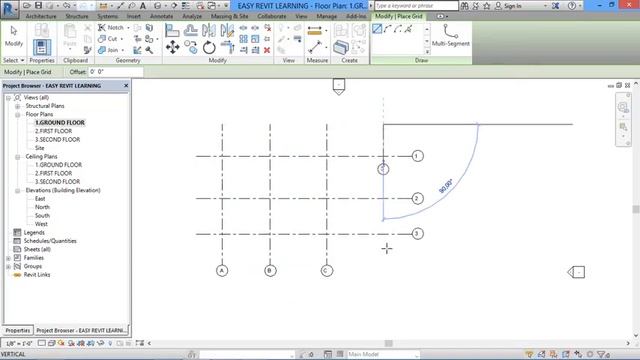Click the Trim/Extend to Corner tool
The height and width of the screenshot is (360, 640).
[227, 47]
